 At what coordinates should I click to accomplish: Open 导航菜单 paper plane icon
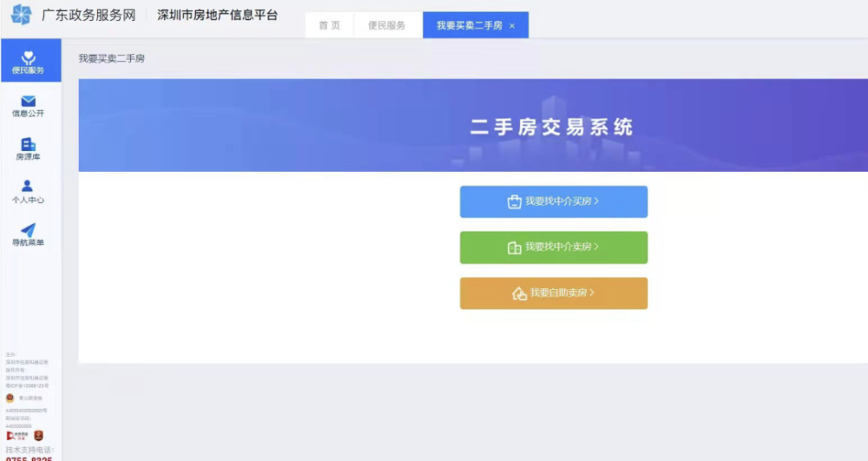coord(29,230)
